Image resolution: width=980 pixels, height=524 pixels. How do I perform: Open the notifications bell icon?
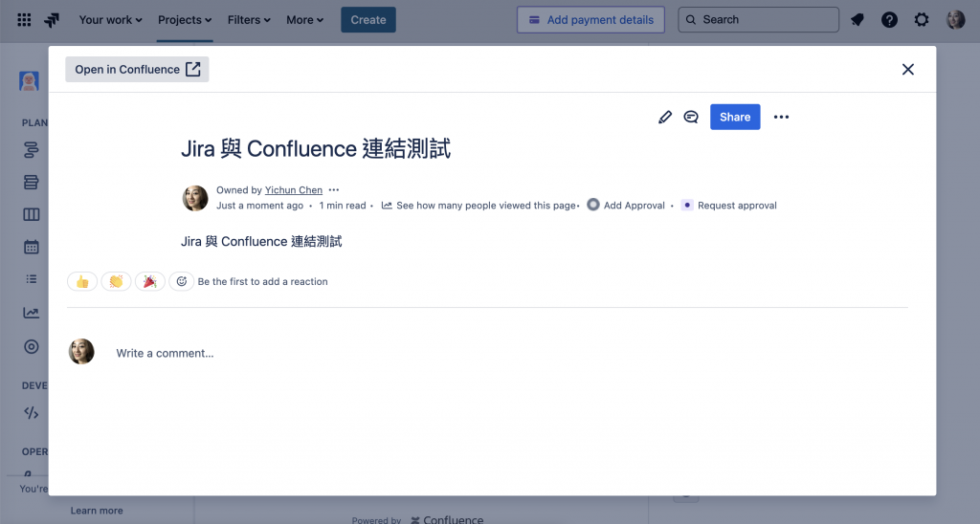point(857,20)
